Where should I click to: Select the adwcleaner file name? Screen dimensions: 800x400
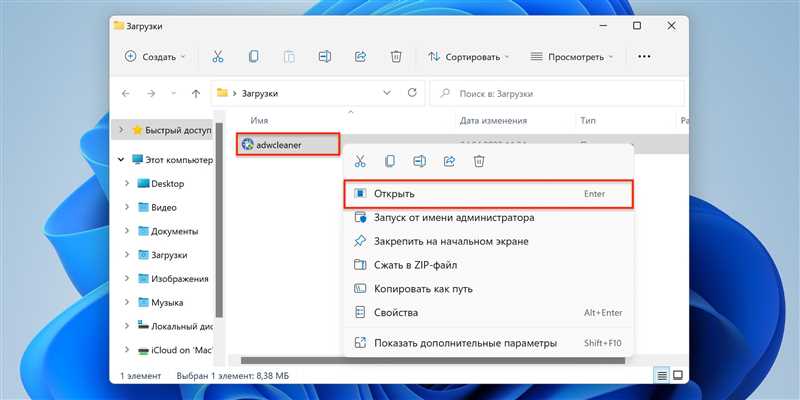(279, 145)
